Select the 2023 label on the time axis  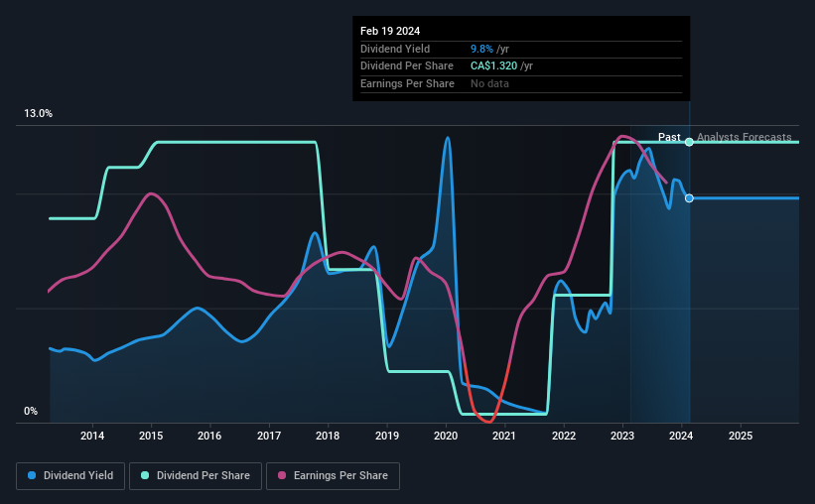pos(622,436)
